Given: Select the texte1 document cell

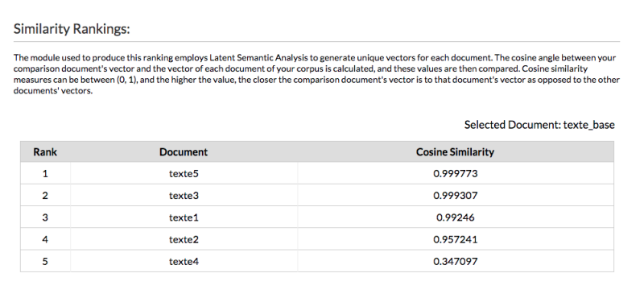Looking at the screenshot, I should [x=184, y=217].
